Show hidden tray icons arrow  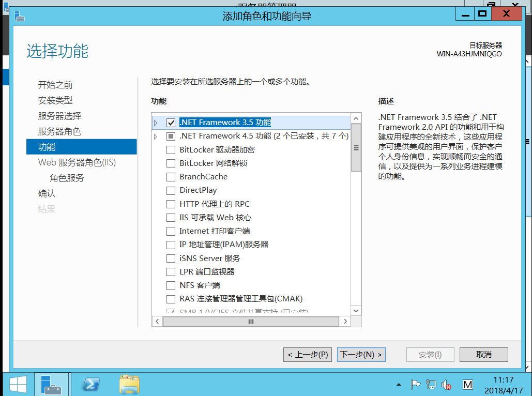399,385
